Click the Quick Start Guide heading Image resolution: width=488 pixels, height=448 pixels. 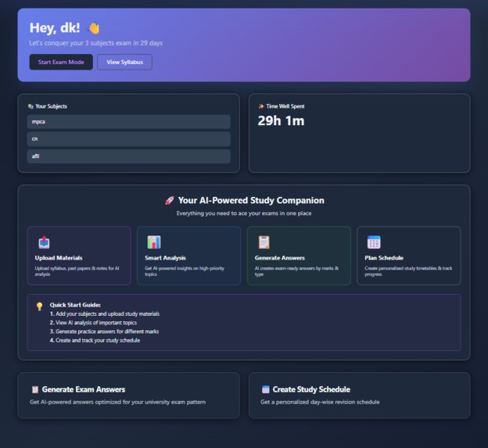tap(75, 305)
